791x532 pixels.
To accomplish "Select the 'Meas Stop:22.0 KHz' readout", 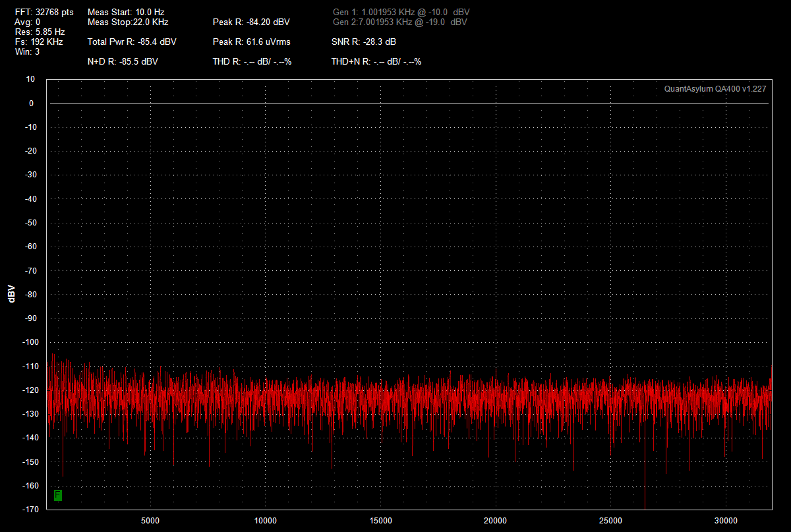I will [128, 22].
